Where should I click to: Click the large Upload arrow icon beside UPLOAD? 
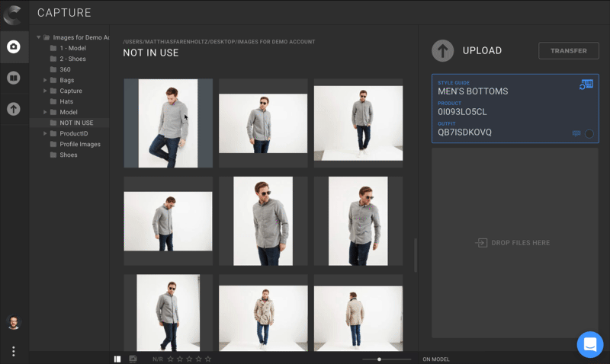pyautogui.click(x=443, y=51)
